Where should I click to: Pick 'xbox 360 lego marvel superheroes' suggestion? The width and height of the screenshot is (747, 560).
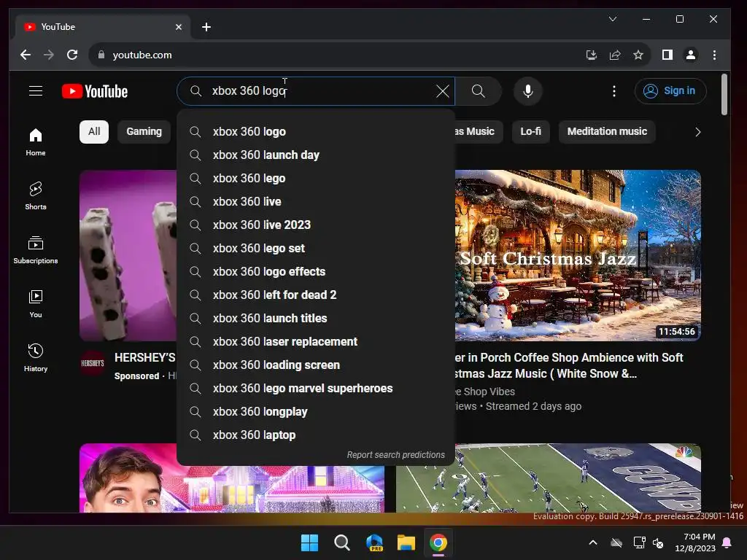(315, 388)
